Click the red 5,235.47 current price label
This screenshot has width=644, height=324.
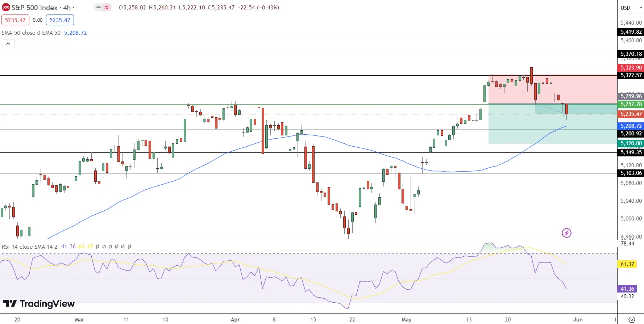tap(631, 114)
